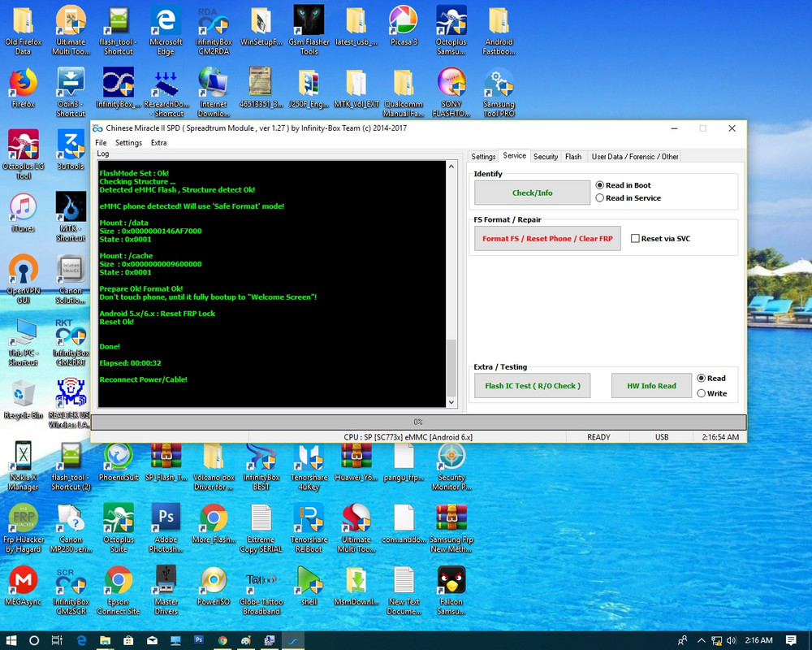Image resolution: width=812 pixels, height=650 pixels.
Task: Open Cortana search circle in taskbar
Action: click(x=33, y=640)
